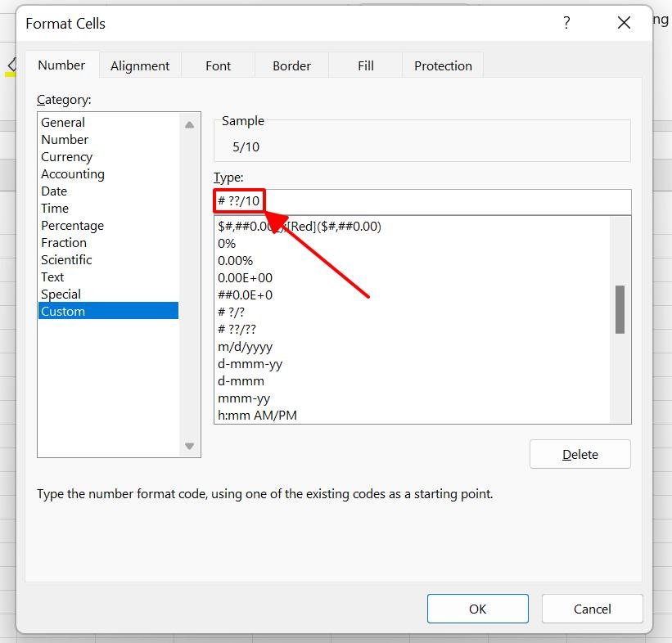
Task: Go to the Fill tab
Action: point(366,65)
